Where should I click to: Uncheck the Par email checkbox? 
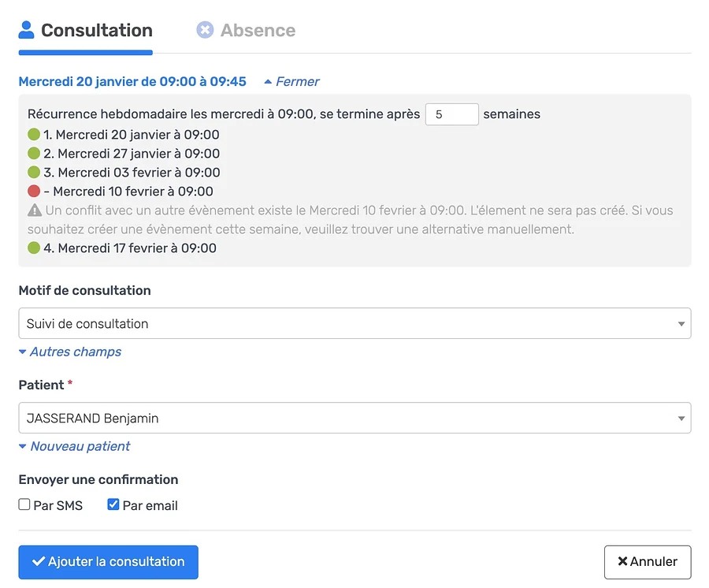[113, 504]
